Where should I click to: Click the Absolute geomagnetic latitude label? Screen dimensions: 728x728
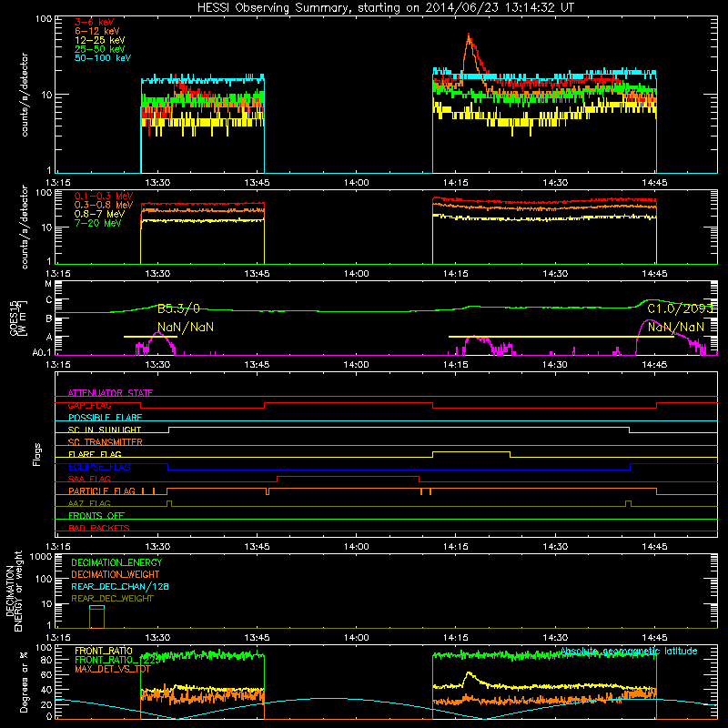point(629,651)
